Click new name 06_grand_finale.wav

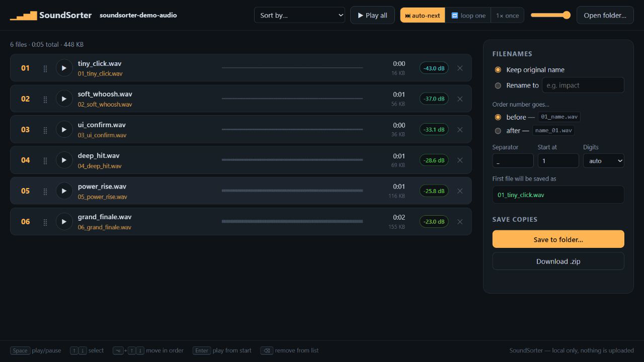click(105, 227)
